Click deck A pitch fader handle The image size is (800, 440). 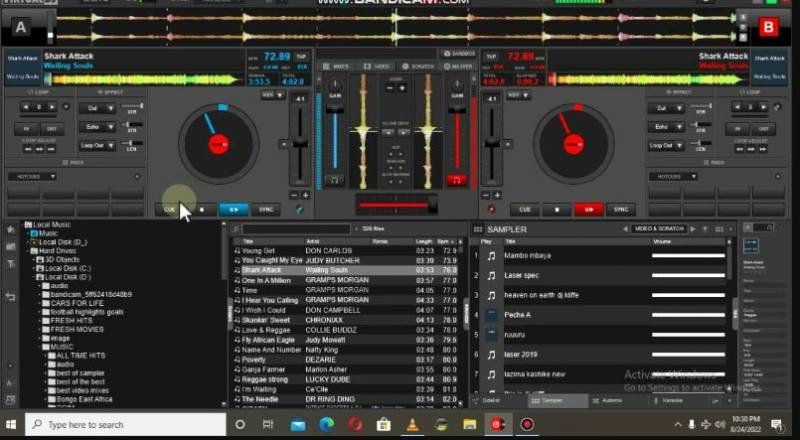point(300,144)
